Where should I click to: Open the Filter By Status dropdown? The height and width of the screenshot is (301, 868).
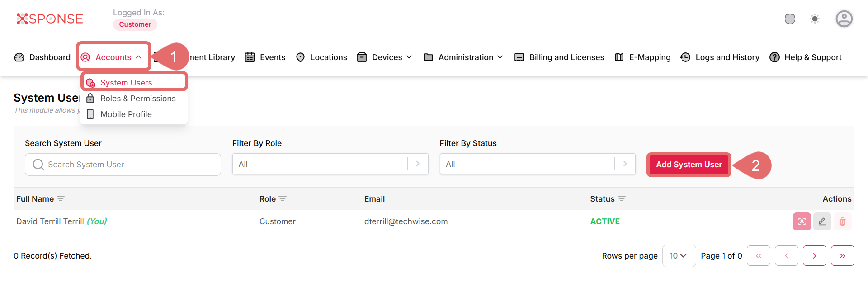click(537, 164)
